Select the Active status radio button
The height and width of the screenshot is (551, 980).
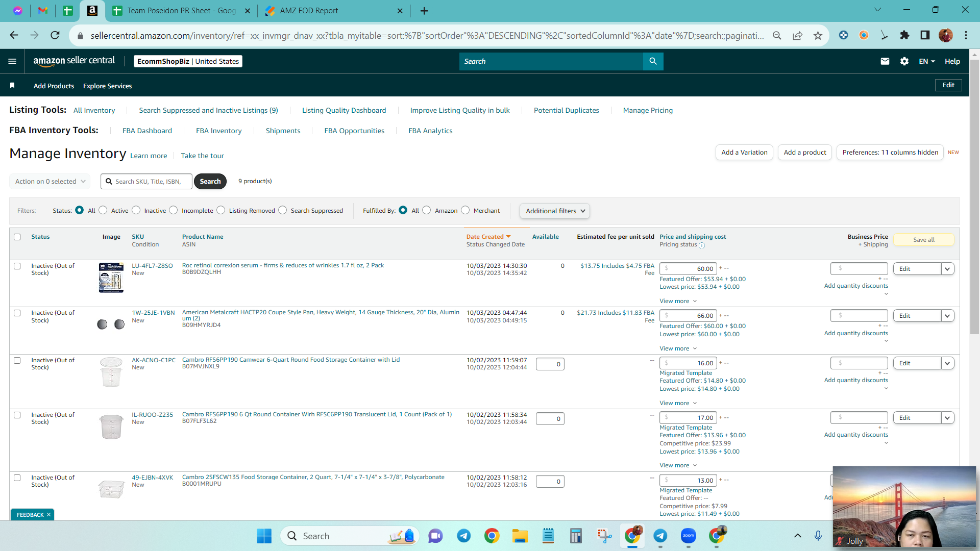103,210
